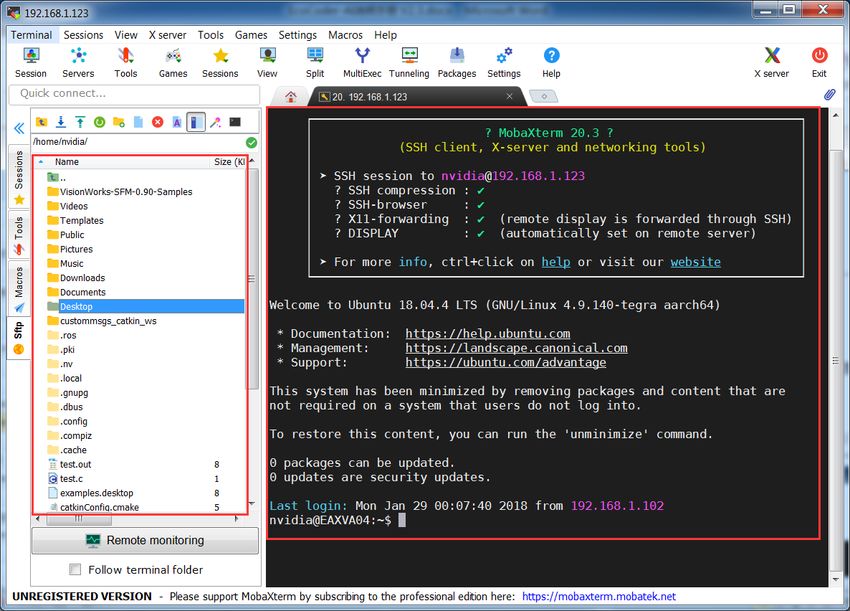This screenshot has height=611, width=850.
Task: Follow the website link in terminal banner
Action: [x=696, y=262]
